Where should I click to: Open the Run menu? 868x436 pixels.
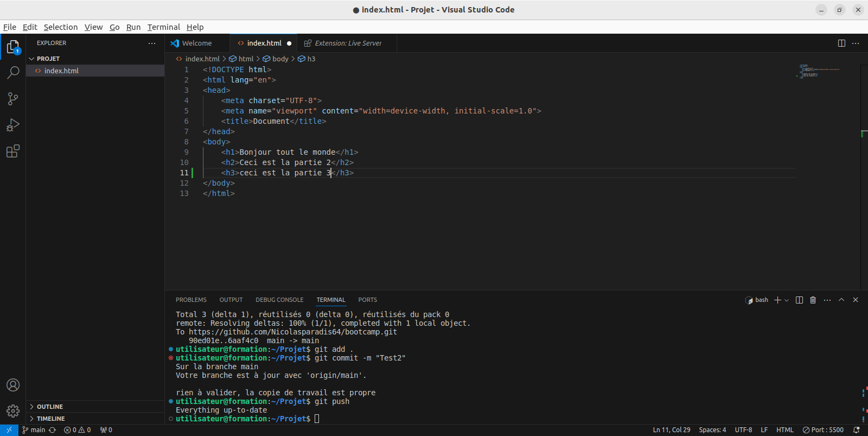coord(133,27)
